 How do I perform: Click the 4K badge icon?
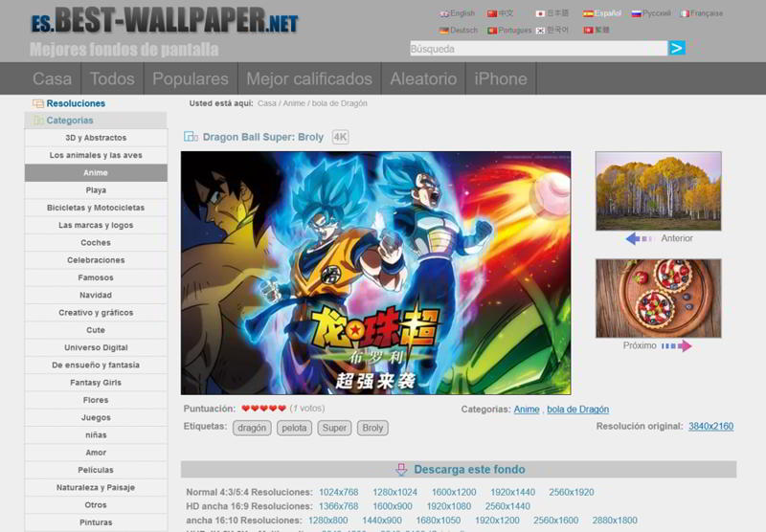(340, 137)
